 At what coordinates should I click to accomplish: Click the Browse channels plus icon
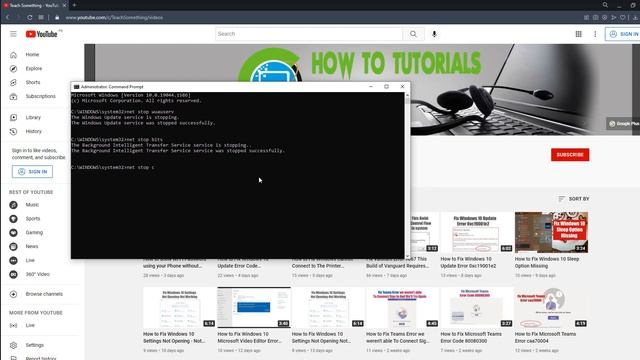(x=13, y=294)
